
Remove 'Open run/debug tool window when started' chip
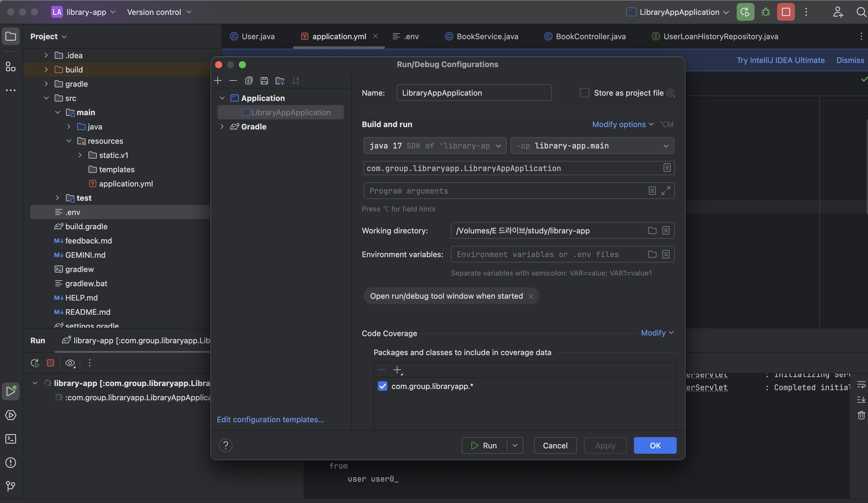pos(531,296)
